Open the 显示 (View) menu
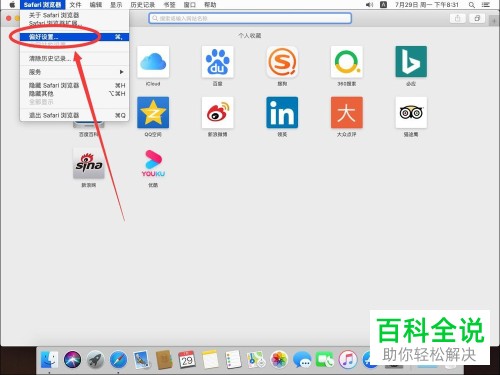The image size is (500, 375). pos(116,5)
